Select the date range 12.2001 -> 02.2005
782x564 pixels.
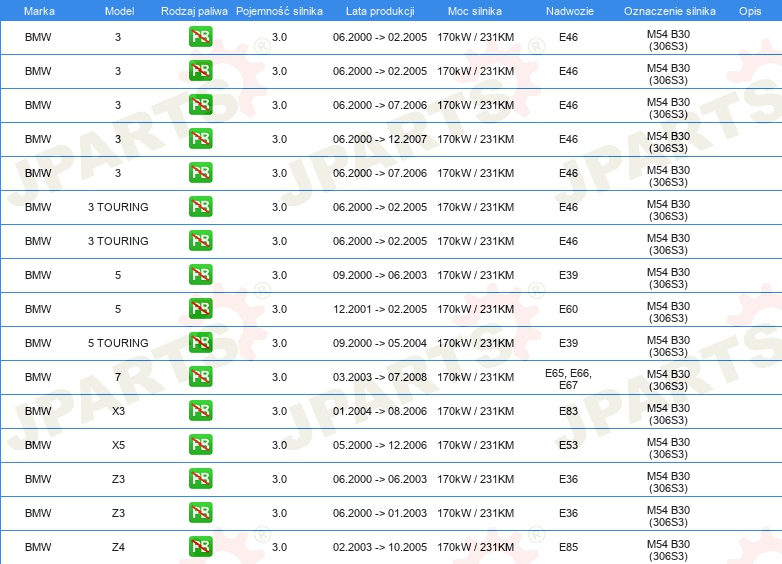[x=380, y=309]
